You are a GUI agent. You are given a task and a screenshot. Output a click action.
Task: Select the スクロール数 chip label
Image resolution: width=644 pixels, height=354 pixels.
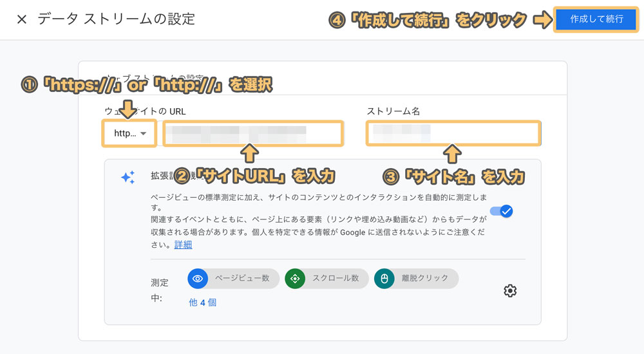(336, 279)
